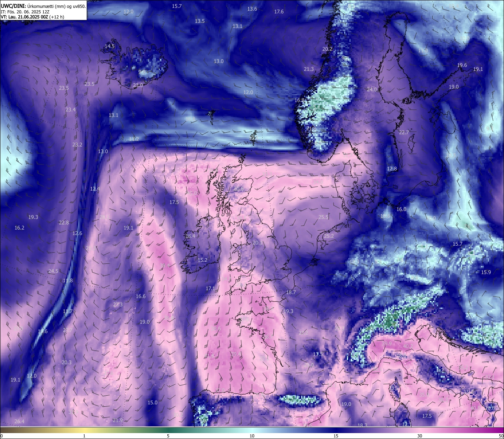
Task: Click the 17.6 value near the top edge
Action: click(x=279, y=11)
